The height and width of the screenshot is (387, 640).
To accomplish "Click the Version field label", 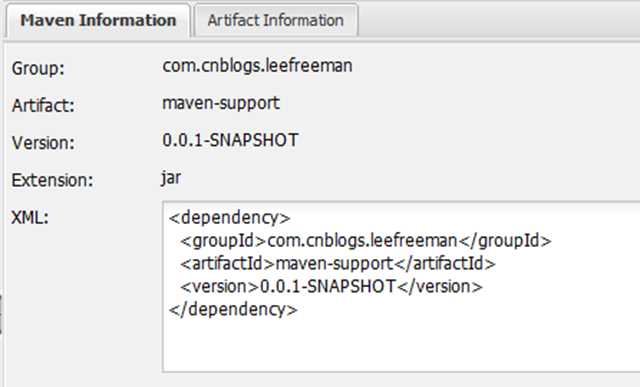I will (43, 143).
